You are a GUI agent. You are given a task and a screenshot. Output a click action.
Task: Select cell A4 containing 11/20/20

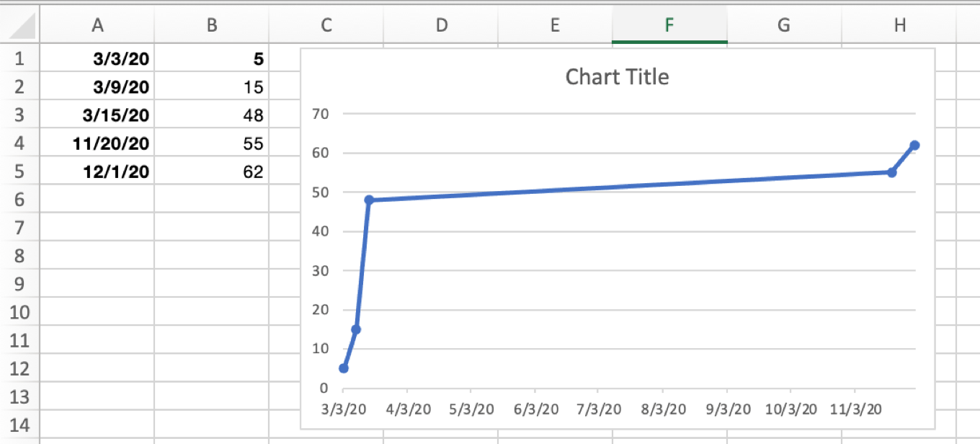click(98, 143)
